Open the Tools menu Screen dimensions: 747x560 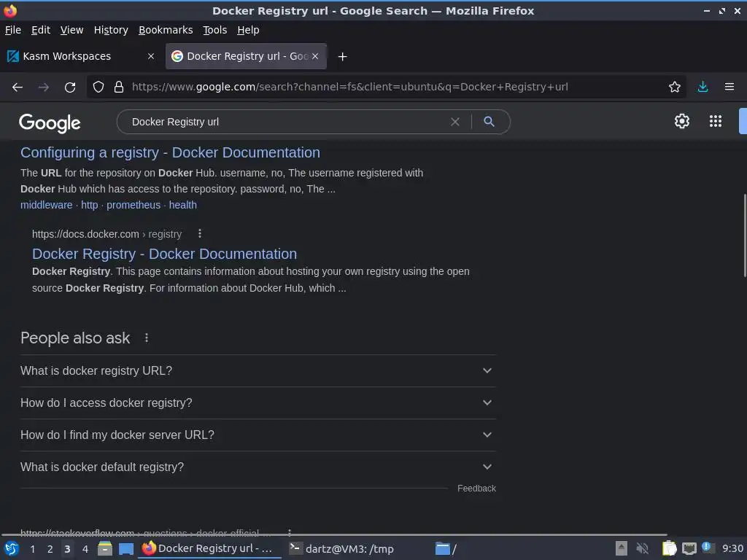(215, 30)
